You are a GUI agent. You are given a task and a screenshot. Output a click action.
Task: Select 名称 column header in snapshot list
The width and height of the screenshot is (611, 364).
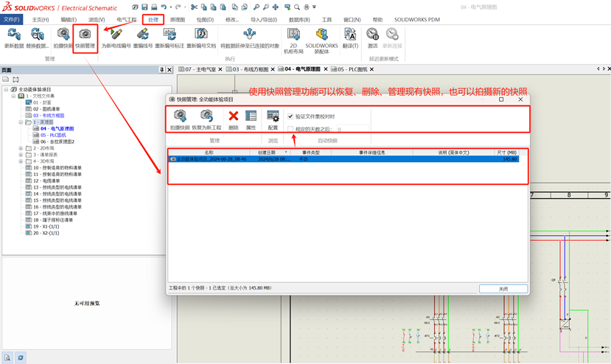(209, 153)
